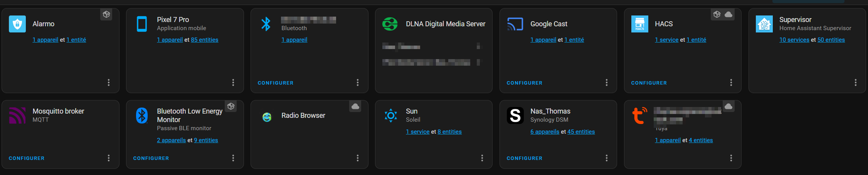The width and height of the screenshot is (868, 175).
Task: Click the Tuya integration logo
Action: point(640,116)
